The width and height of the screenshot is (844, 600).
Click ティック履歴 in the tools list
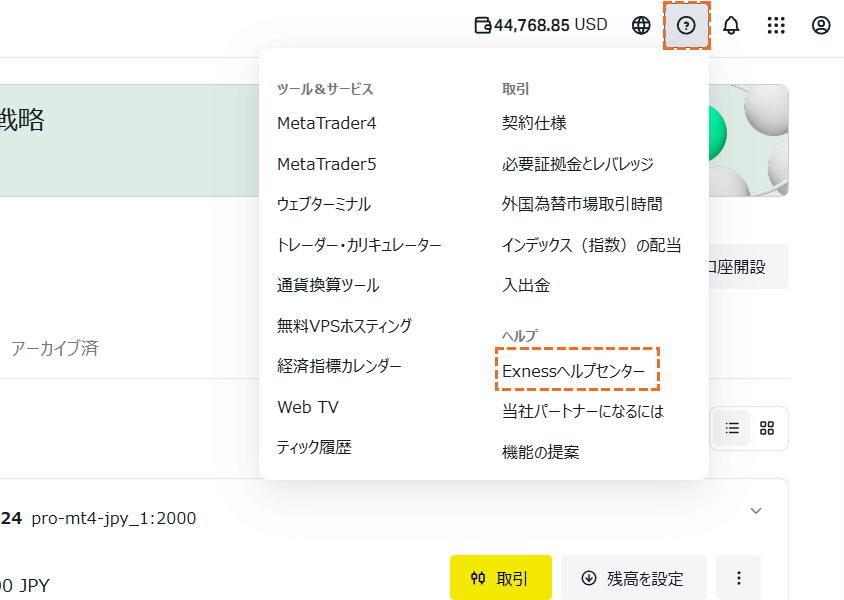pos(314,447)
